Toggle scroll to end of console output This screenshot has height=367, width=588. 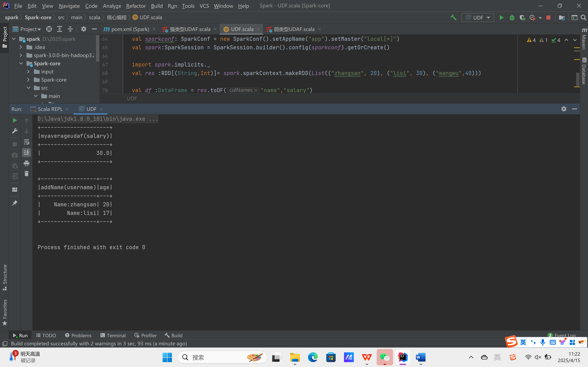[27, 153]
